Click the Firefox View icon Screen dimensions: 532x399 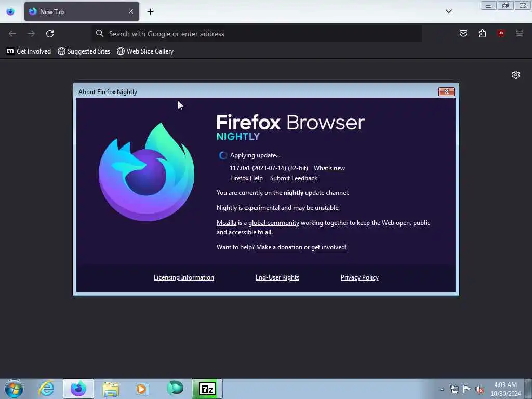coord(10,11)
